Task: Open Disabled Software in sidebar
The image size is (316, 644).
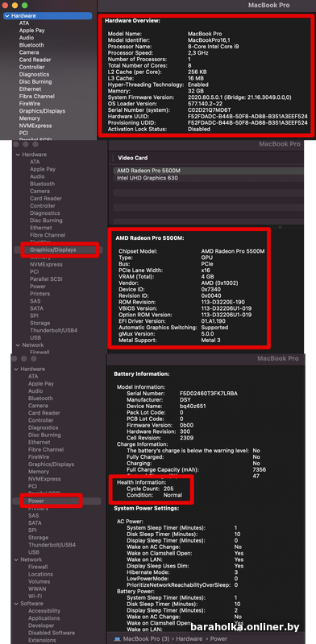Action: [52, 634]
